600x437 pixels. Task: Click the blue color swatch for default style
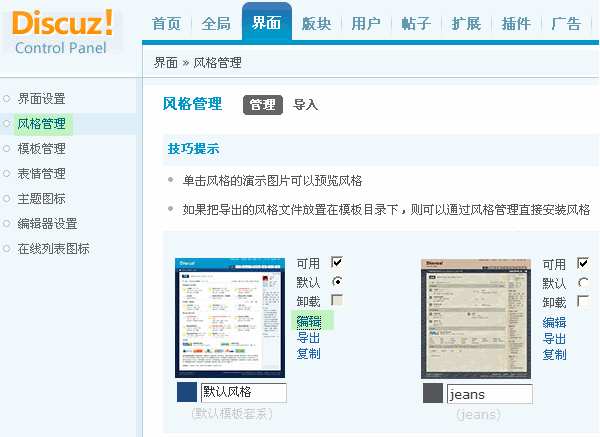(187, 393)
